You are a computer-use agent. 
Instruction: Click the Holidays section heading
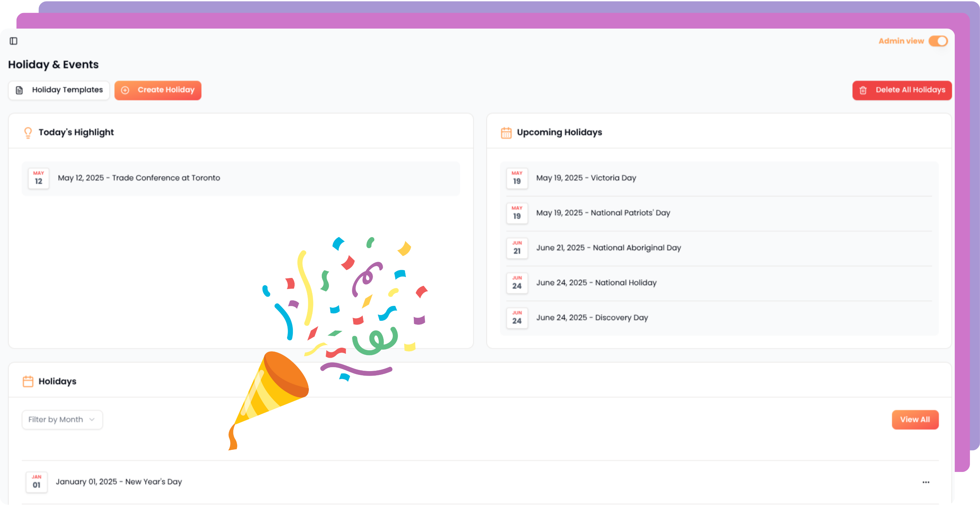[x=57, y=381]
